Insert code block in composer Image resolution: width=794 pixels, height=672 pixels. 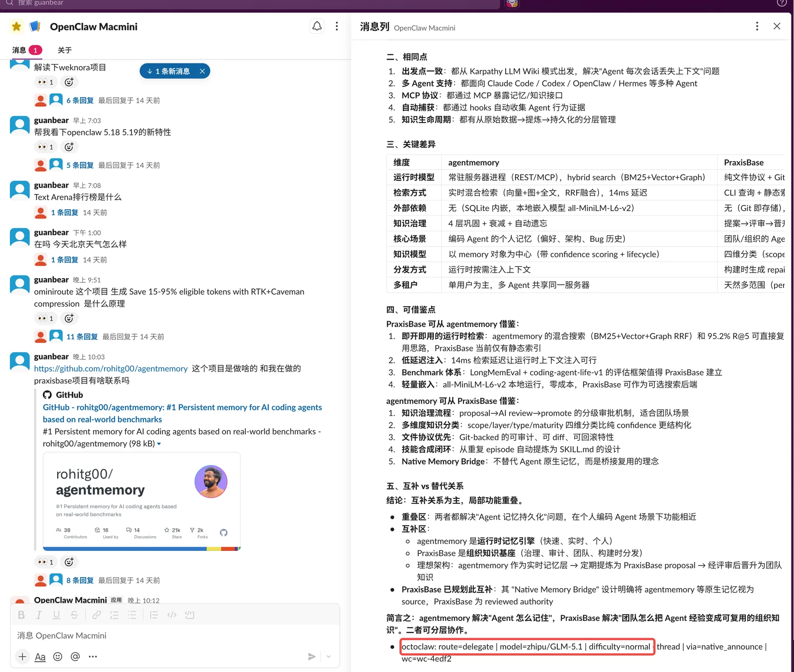(189, 615)
